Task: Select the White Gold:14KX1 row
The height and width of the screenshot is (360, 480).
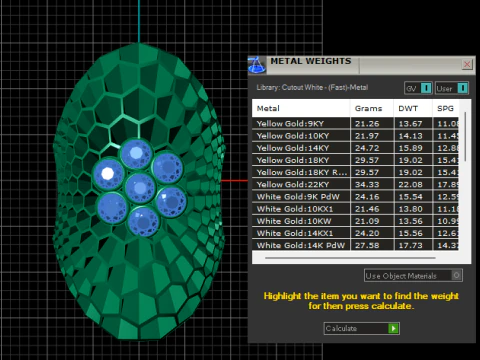Action: coord(355,233)
